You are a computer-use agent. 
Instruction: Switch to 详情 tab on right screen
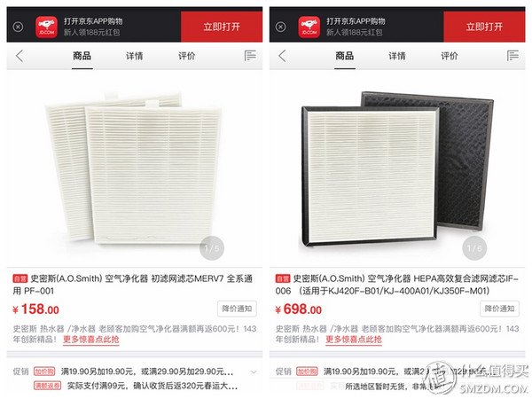[x=397, y=56]
